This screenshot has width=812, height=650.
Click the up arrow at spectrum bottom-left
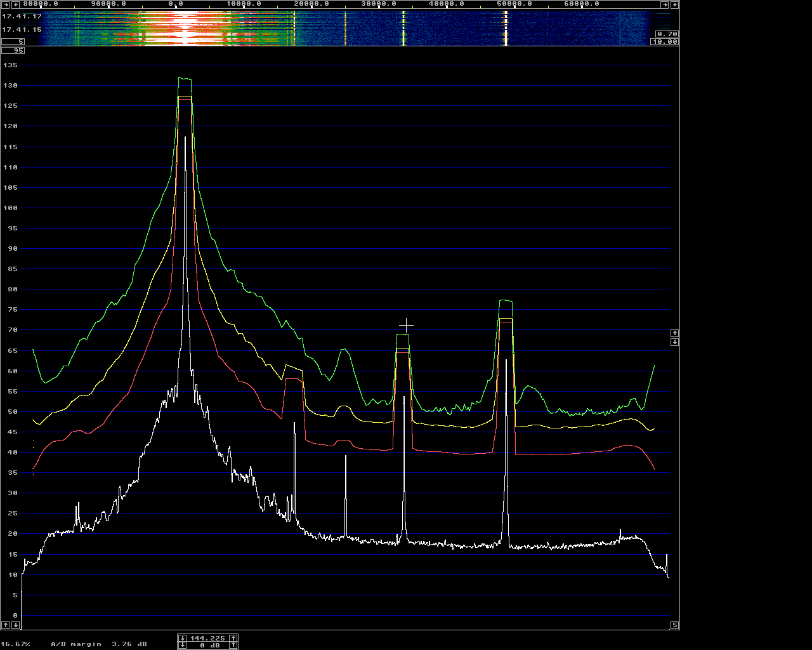[x=6, y=625]
